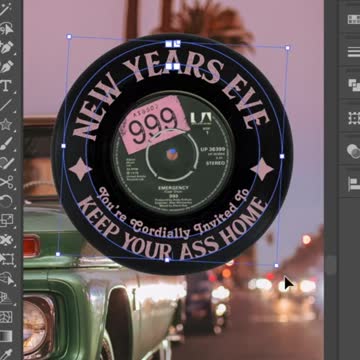Viewport: 360px width, 360px height.
Task: Click the top-right bounding box handle
Action: (287, 48)
